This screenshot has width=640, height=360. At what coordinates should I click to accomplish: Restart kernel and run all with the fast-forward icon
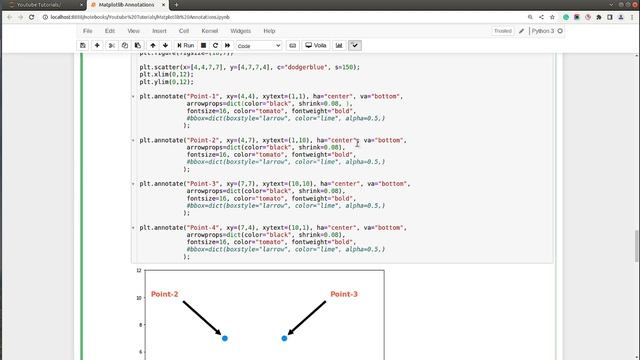click(x=228, y=45)
